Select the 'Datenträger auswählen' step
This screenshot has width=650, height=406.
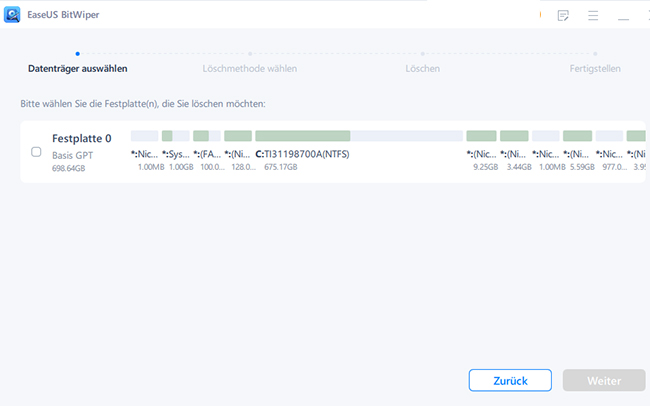tap(78, 69)
